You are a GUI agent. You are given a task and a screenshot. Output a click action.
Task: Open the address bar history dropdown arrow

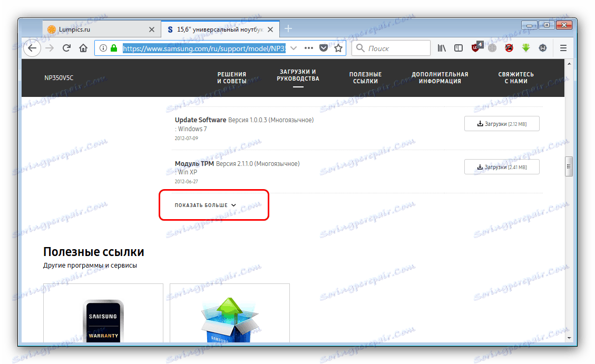tap(294, 48)
